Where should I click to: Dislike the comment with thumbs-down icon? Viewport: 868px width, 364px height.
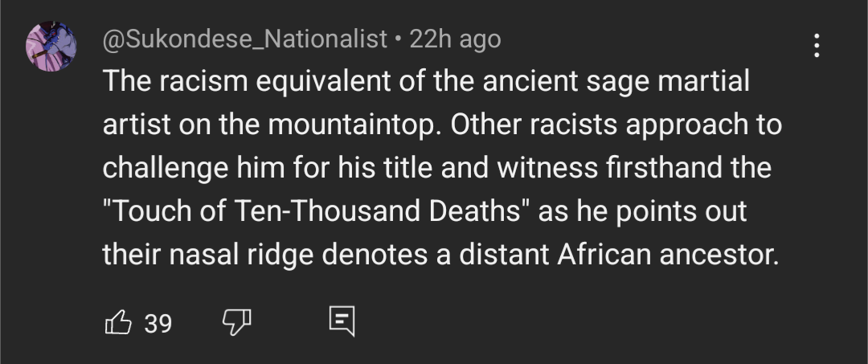[x=236, y=323]
